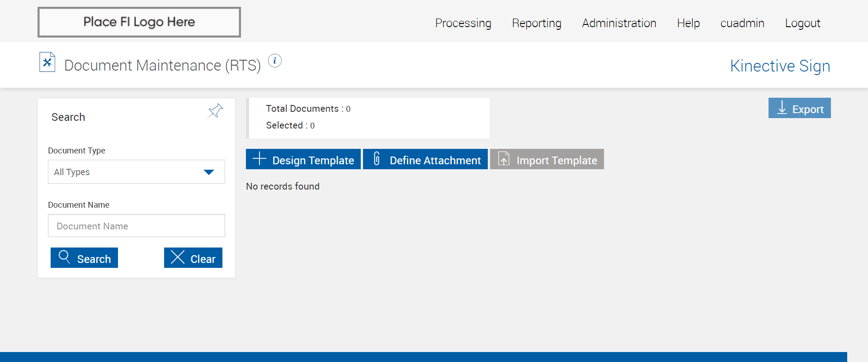Click the info icon beside Document Maintenance title
The width and height of the screenshot is (868, 362).
click(x=275, y=61)
